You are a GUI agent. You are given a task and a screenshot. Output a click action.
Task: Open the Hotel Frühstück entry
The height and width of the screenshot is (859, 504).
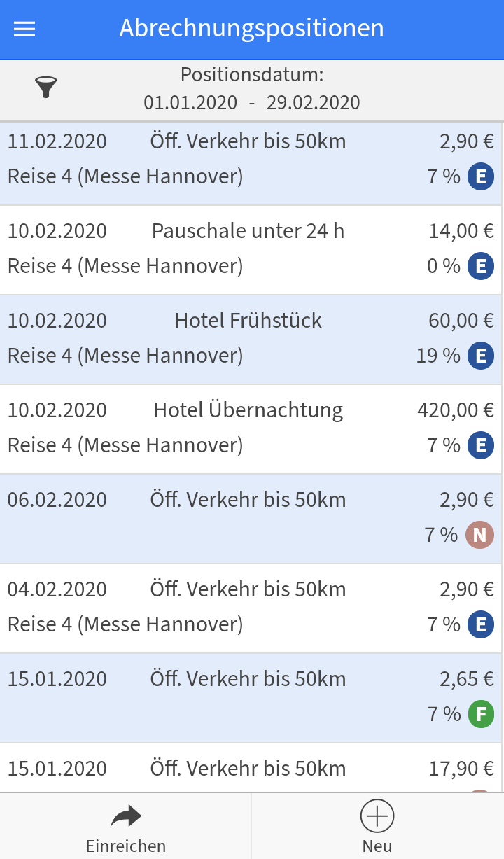248,338
